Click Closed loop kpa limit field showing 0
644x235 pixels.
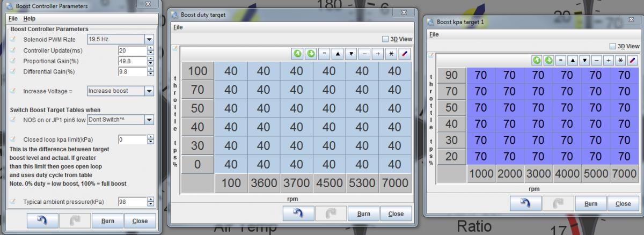click(x=133, y=139)
